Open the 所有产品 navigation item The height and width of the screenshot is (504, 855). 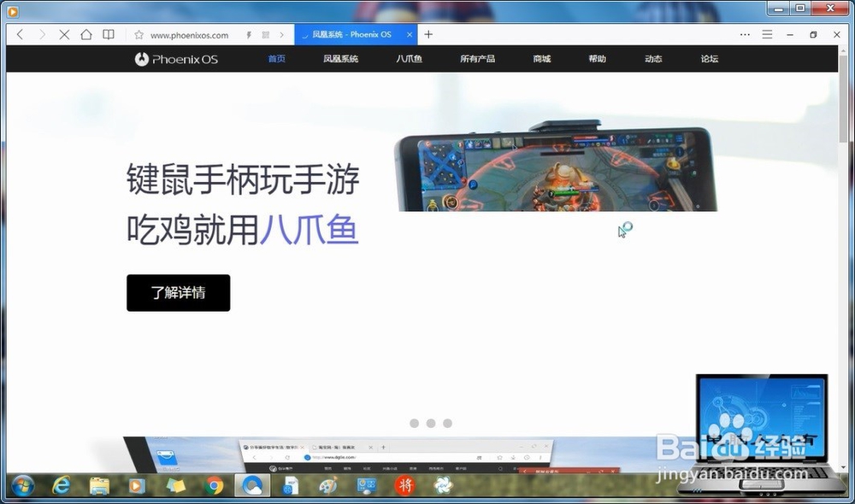[x=477, y=59]
